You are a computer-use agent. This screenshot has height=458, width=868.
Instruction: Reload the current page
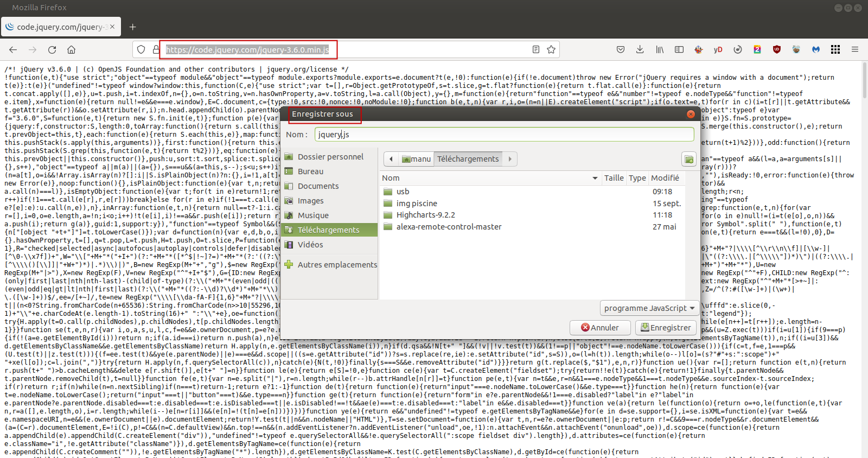point(52,49)
